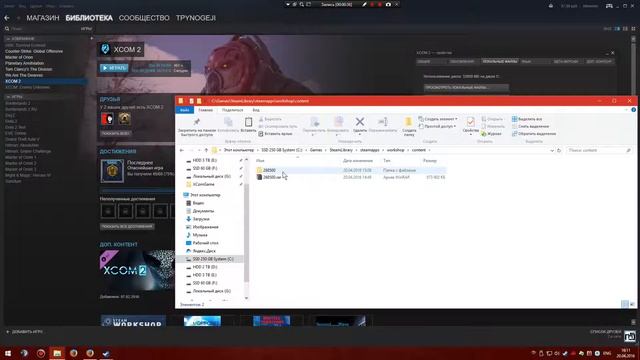The height and width of the screenshot is (360, 640).
Task: Click the Properties (Свойства) checkmark icon
Action: coord(470,122)
